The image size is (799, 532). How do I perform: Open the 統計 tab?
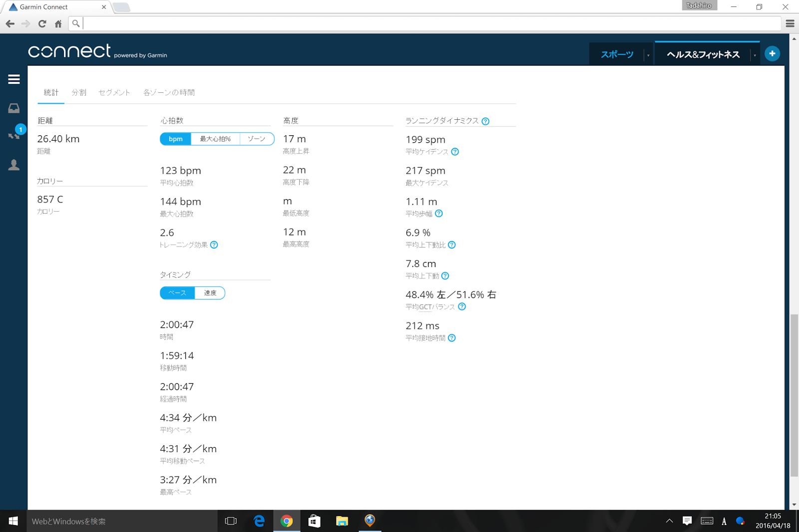pyautogui.click(x=51, y=92)
